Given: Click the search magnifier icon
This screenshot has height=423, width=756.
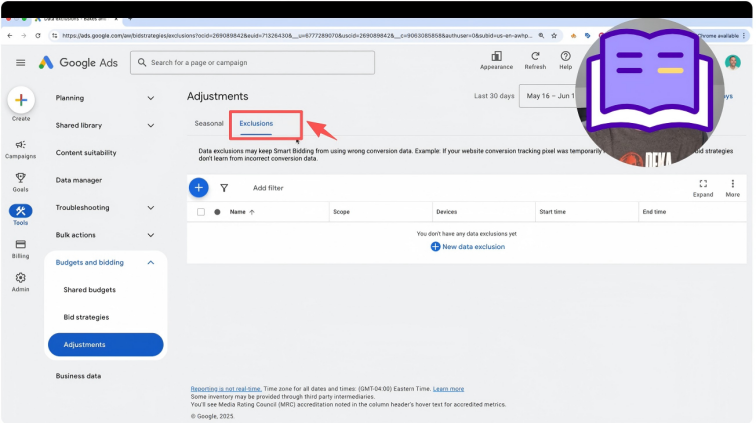Looking at the screenshot, I should click(x=142, y=62).
